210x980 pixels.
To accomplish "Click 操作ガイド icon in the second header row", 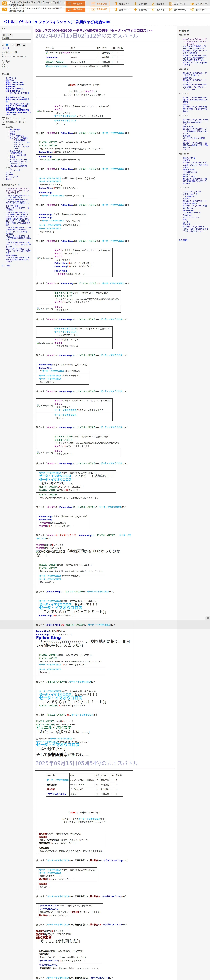I will [116, 9].
